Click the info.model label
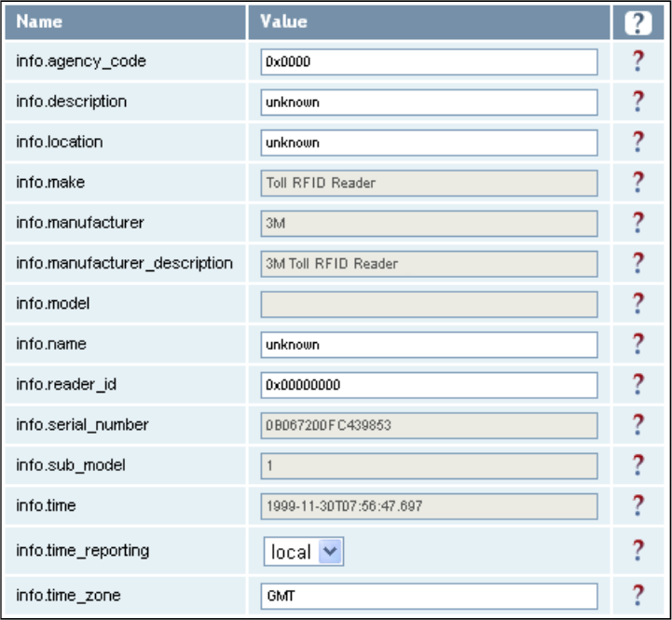Image resolution: width=672 pixels, height=620 pixels. coord(53,304)
